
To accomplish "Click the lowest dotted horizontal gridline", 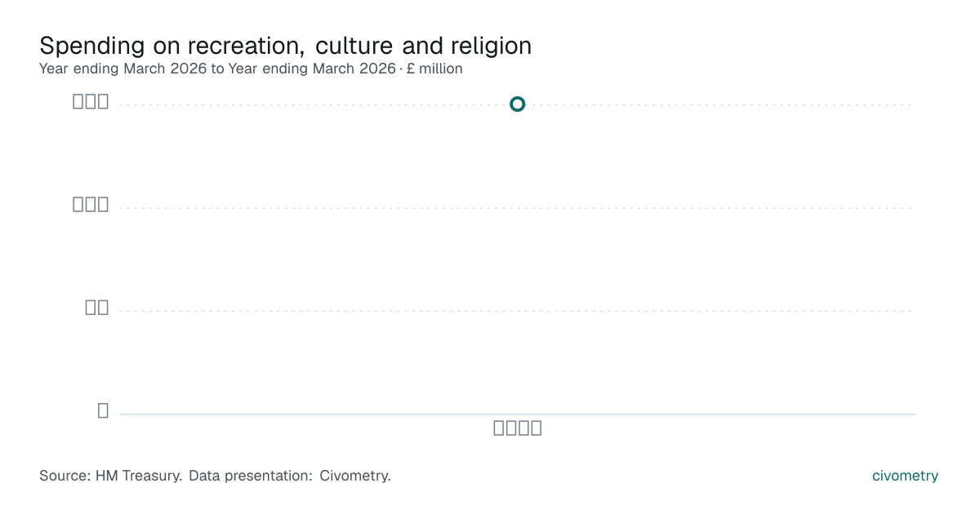I will pos(517,311).
